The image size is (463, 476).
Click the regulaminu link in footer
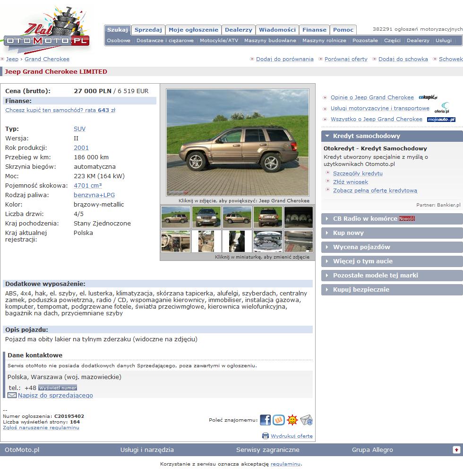[x=285, y=464]
